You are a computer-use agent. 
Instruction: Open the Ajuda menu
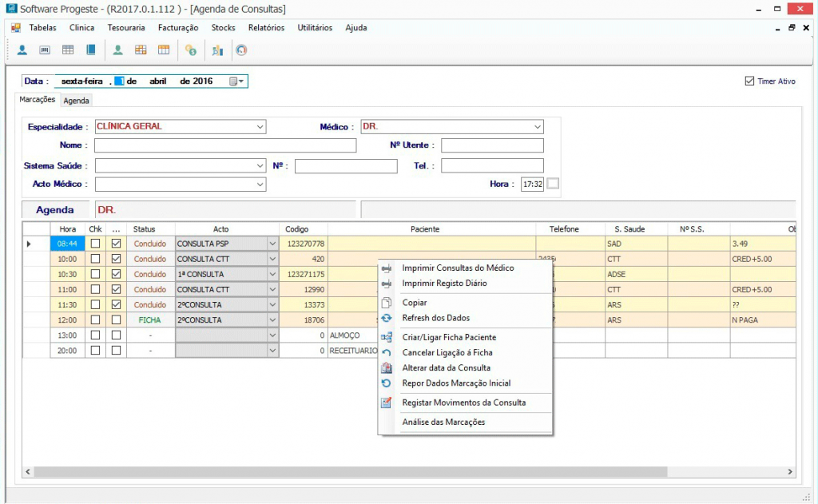356,28
